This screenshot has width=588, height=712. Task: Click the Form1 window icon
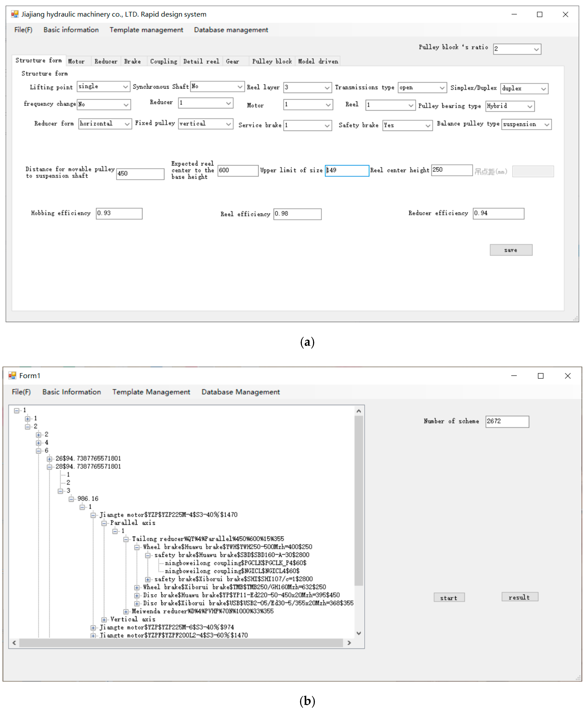(12, 375)
